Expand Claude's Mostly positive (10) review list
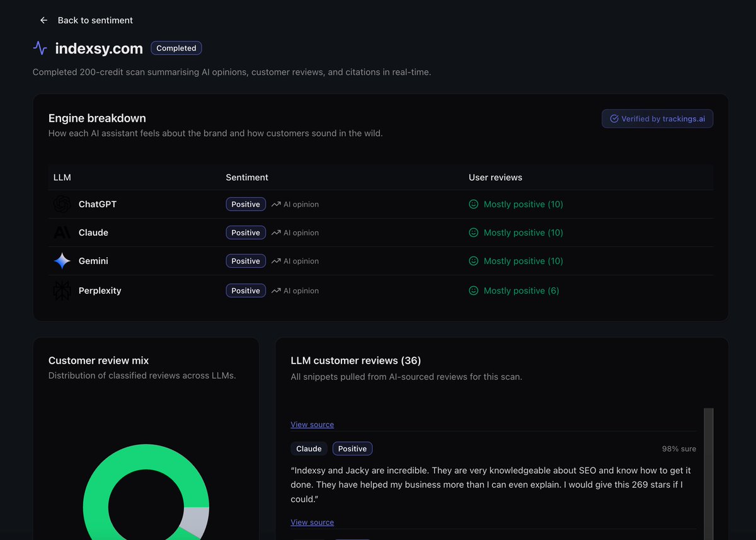Image resolution: width=756 pixels, height=540 pixels. (x=523, y=232)
